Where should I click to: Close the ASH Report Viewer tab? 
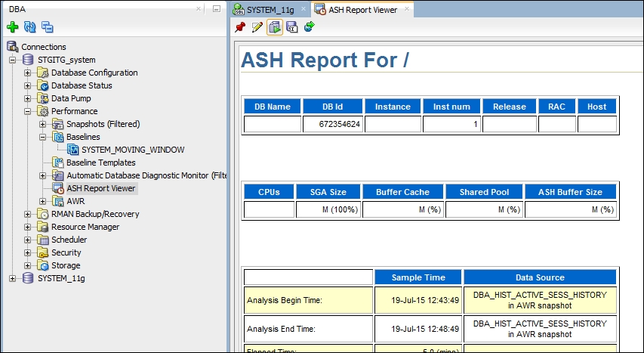[x=407, y=8]
